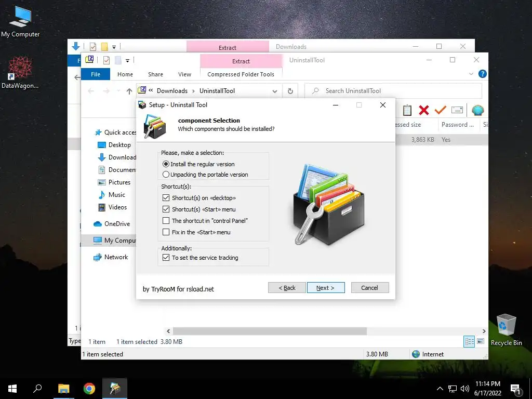Click chevron before Downloads in address bar
Image resolution: width=532 pixels, height=399 pixels.
click(x=151, y=90)
